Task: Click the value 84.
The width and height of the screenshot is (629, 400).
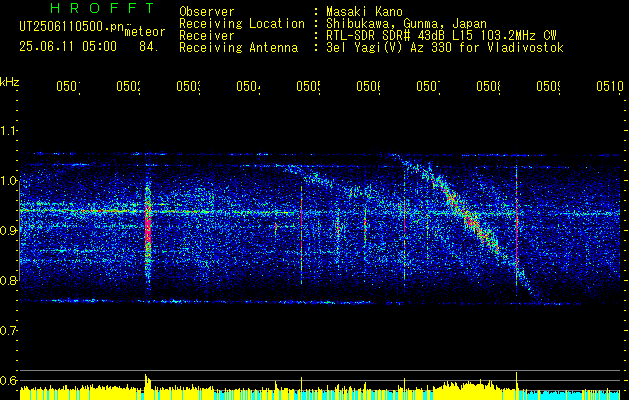Action: coord(149,47)
